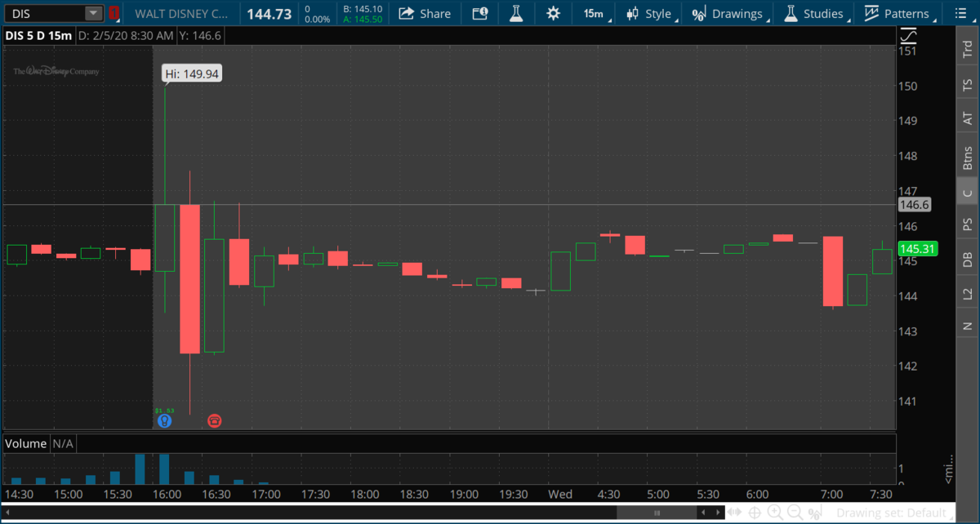Open the Studies dropdown menu
The width and height of the screenshot is (980, 524).
(814, 14)
